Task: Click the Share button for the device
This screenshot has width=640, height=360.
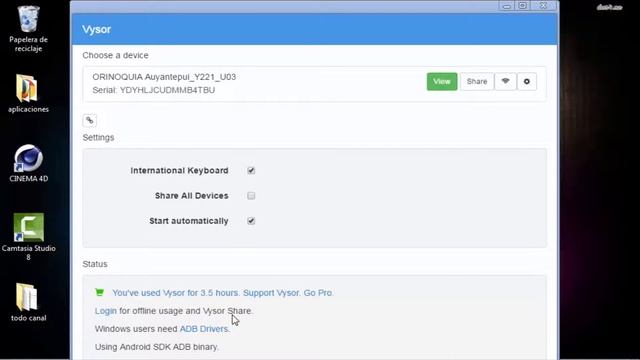Action: 477,82
